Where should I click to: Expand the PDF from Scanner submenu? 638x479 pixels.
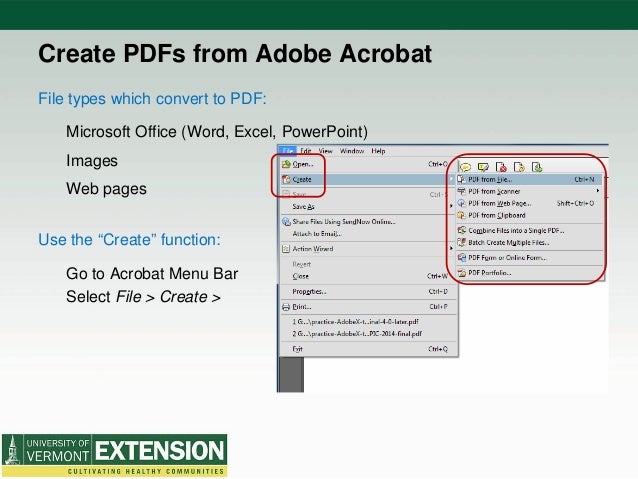click(529, 191)
